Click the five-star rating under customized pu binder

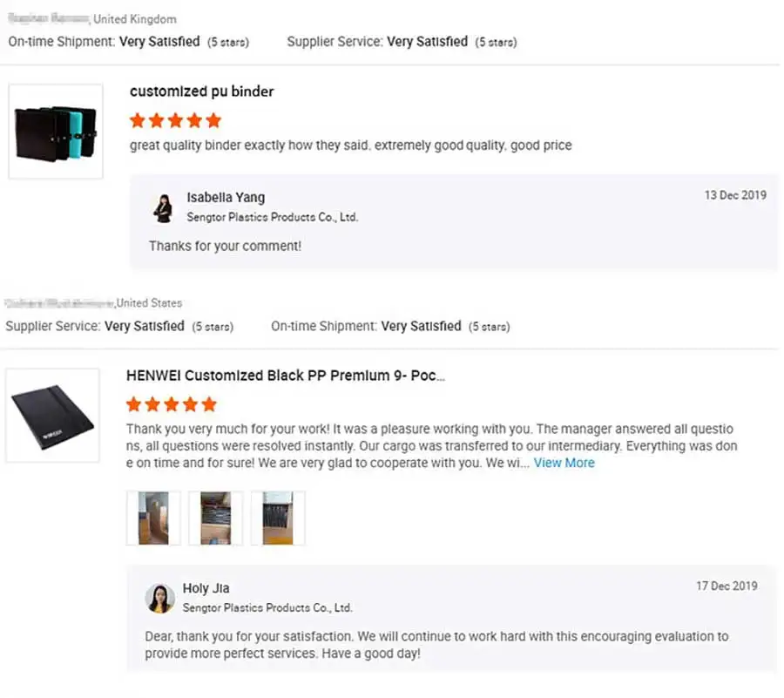(x=175, y=120)
